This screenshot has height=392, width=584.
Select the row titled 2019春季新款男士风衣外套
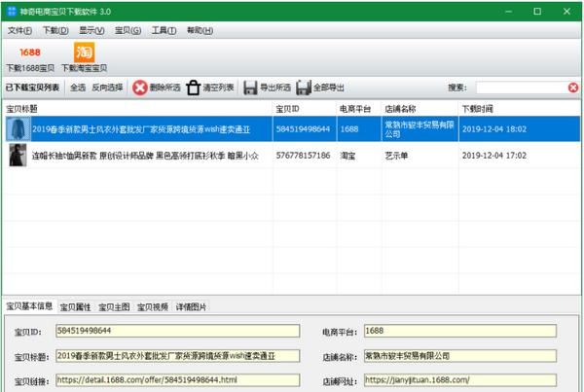tap(292, 129)
